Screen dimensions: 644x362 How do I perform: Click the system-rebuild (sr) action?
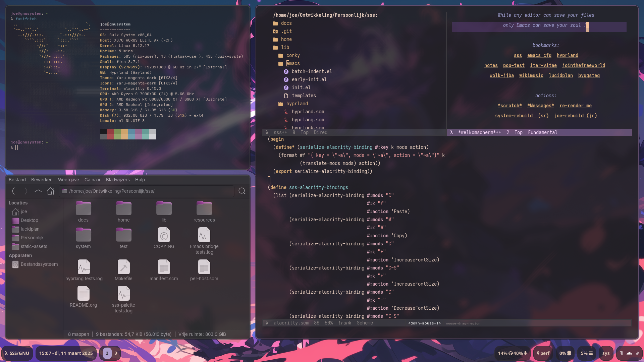[x=522, y=116]
